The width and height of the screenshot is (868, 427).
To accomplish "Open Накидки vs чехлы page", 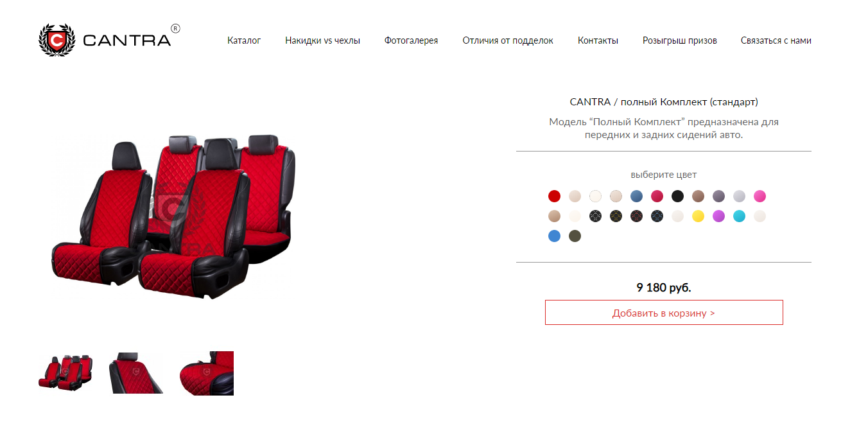I will point(322,40).
